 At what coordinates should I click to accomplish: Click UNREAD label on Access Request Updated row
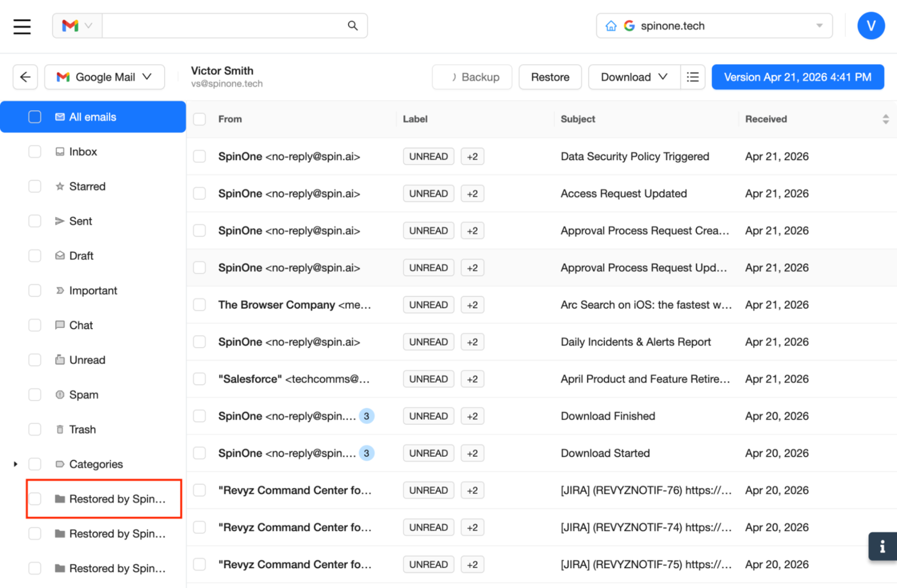[429, 193]
